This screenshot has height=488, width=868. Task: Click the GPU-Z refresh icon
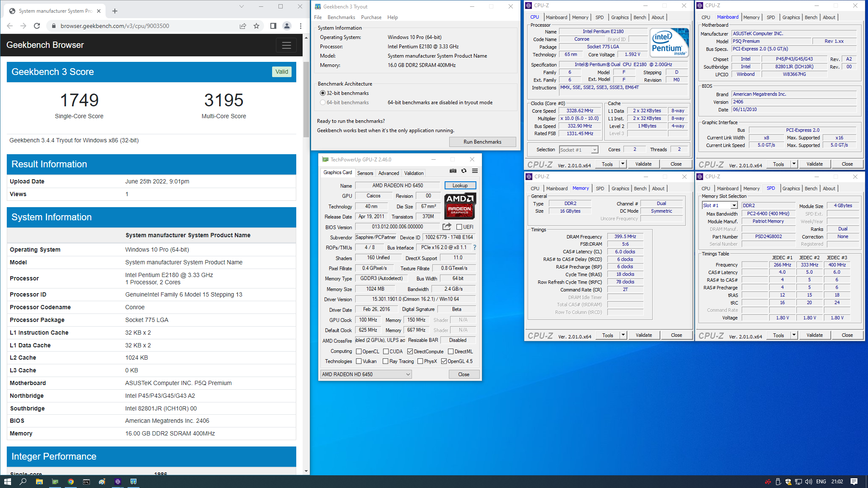click(464, 171)
